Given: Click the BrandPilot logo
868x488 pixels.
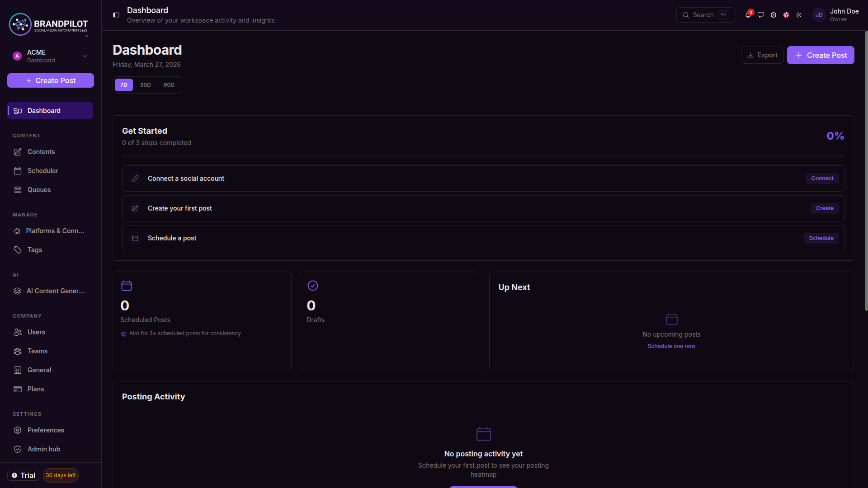Looking at the screenshot, I should [49, 24].
